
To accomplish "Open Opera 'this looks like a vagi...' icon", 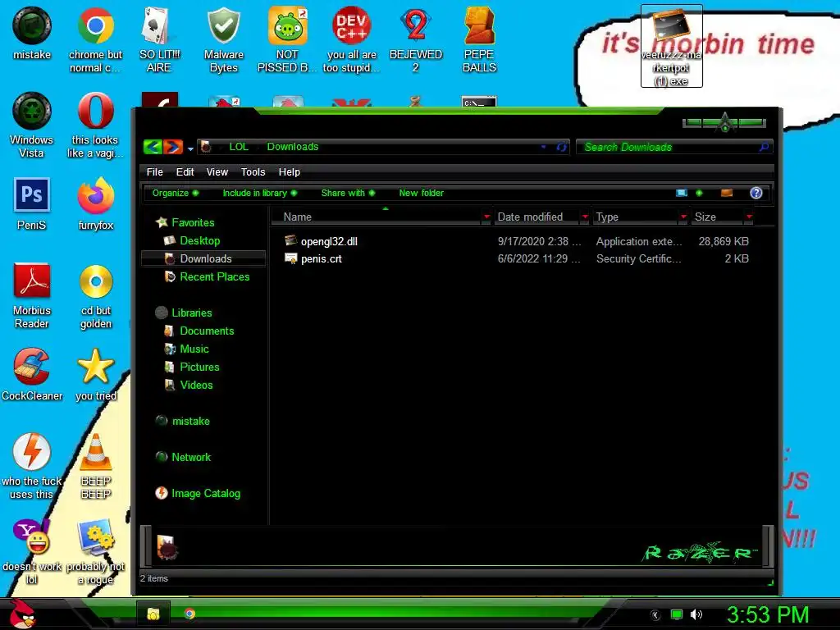I will (x=95, y=125).
